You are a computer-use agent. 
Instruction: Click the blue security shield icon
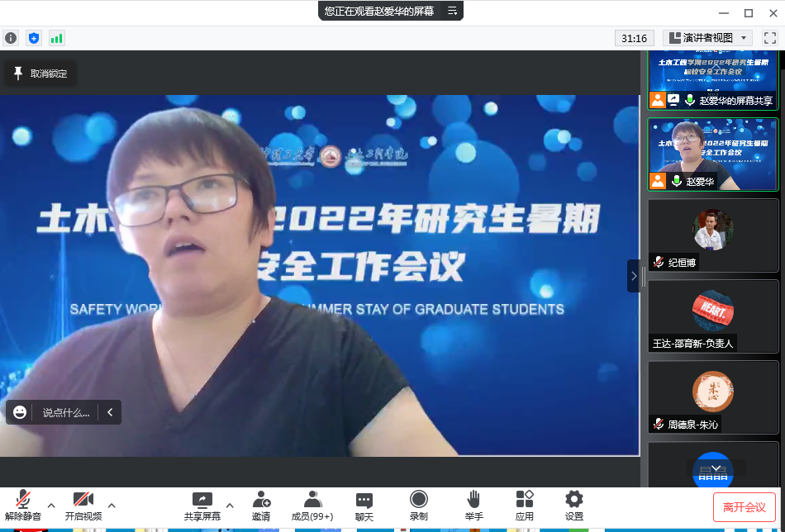point(33,38)
